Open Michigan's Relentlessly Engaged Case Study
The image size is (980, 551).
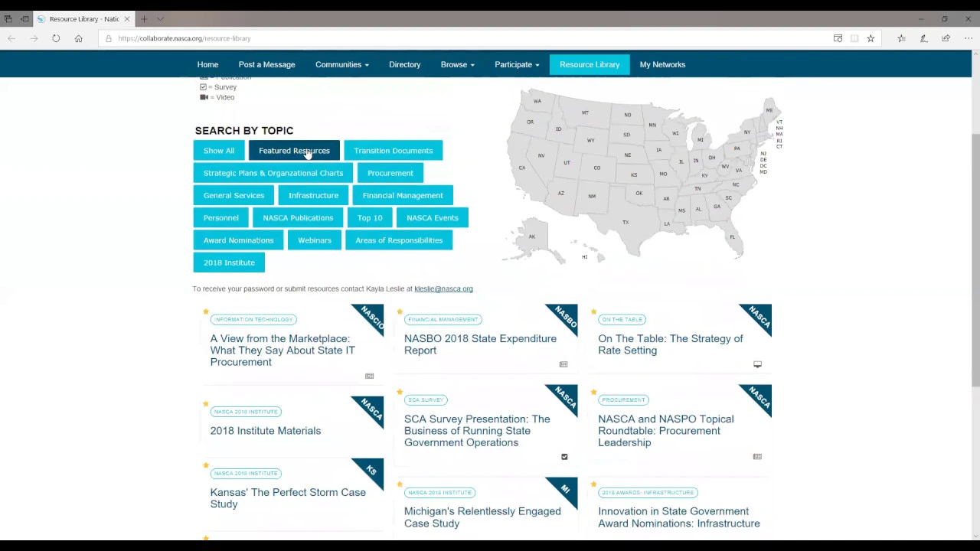(x=482, y=517)
